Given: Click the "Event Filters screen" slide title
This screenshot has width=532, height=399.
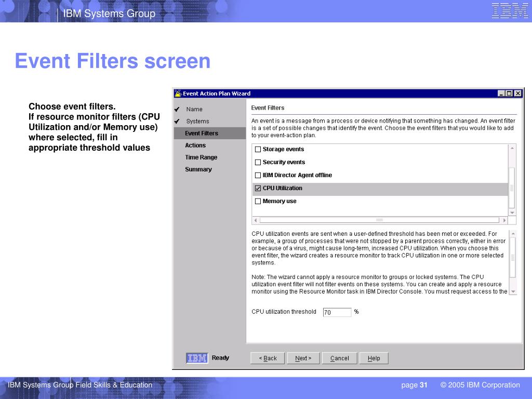Looking at the screenshot, I should (113, 61).
